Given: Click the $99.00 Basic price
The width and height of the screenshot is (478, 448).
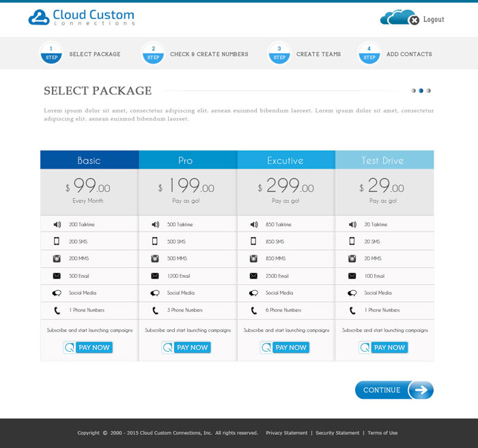Looking at the screenshot, I should [x=88, y=185].
